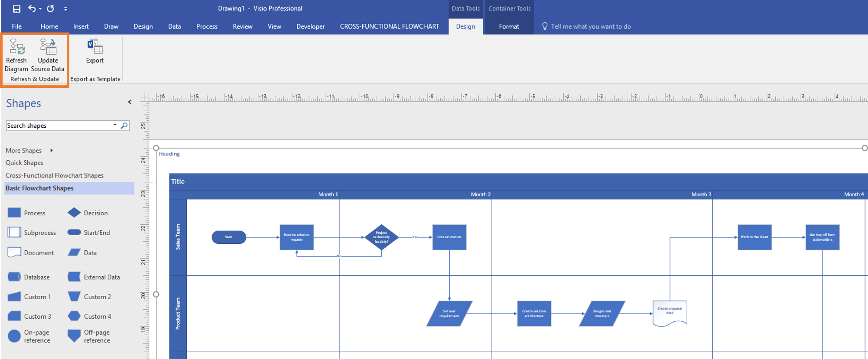Collapse the Shapes pane with the arrow
Screen dimensions: 868x359
[x=130, y=102]
